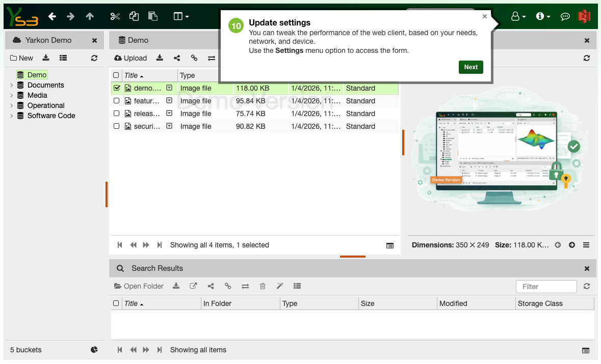Click inside the Filter input field

[546, 286]
